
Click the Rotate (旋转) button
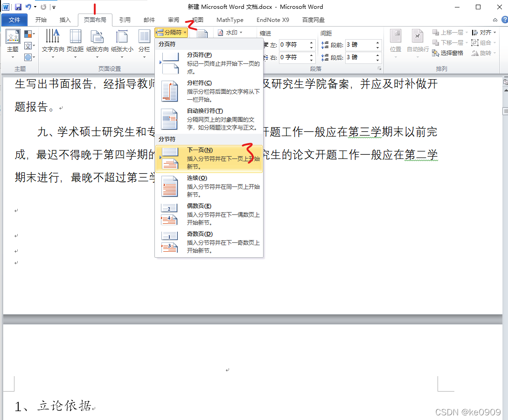click(484, 53)
